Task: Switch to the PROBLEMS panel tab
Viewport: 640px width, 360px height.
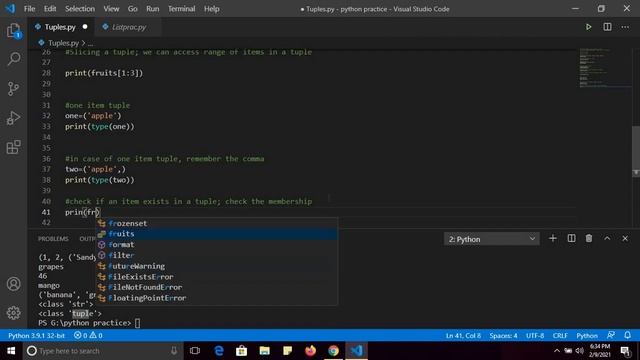Action: coord(53,239)
